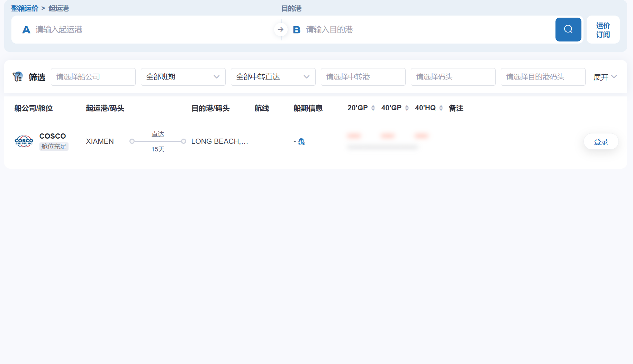
Task: Click the B marker beside destination port input
Action: tap(297, 30)
